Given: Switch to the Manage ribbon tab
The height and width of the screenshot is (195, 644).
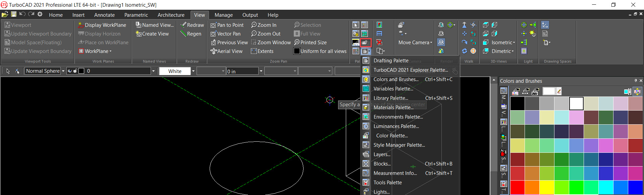Looking at the screenshot, I should click(224, 15).
